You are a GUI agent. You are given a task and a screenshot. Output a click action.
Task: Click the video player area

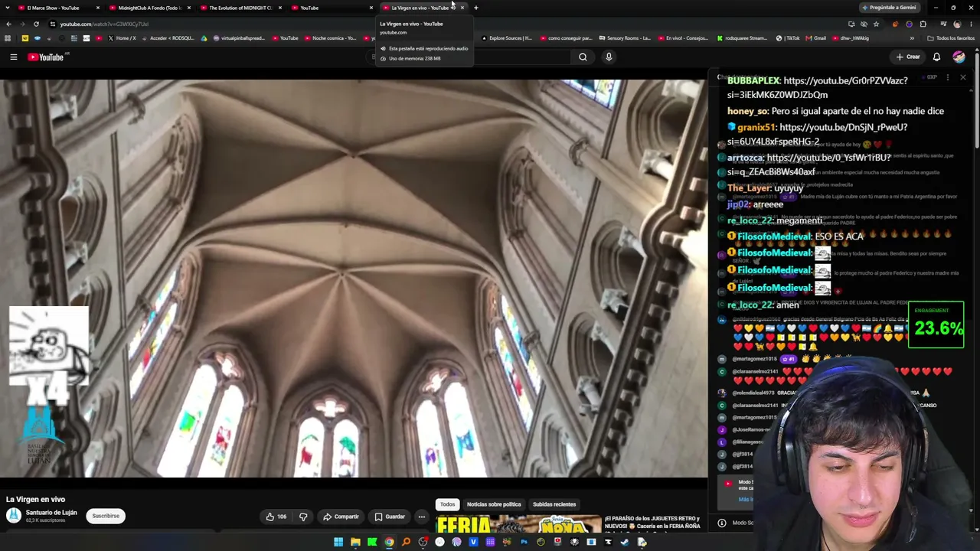point(354,278)
